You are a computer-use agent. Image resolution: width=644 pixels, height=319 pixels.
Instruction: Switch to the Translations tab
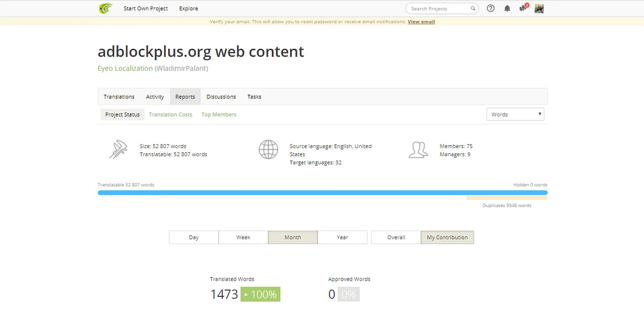[x=119, y=96]
